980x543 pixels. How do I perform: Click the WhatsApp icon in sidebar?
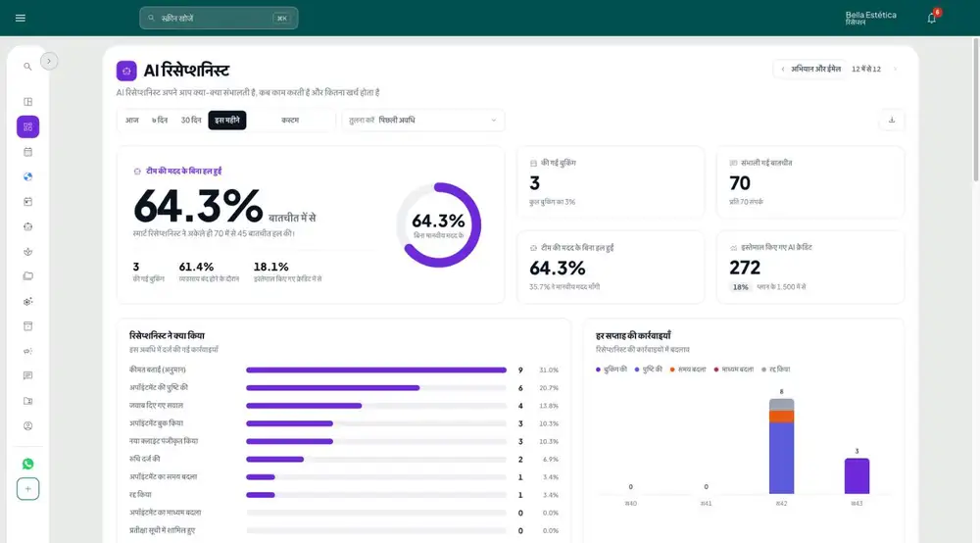coord(27,464)
